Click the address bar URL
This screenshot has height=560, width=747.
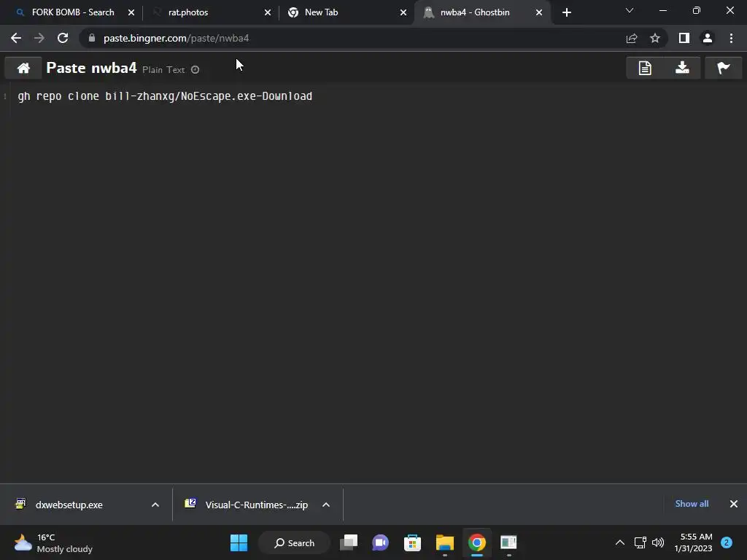177,38
